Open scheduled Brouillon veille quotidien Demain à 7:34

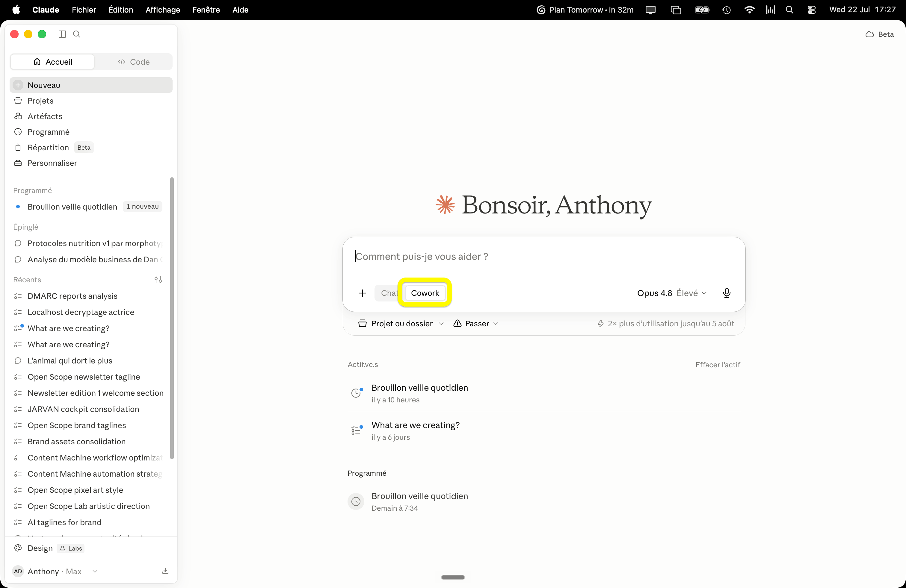tap(543, 502)
